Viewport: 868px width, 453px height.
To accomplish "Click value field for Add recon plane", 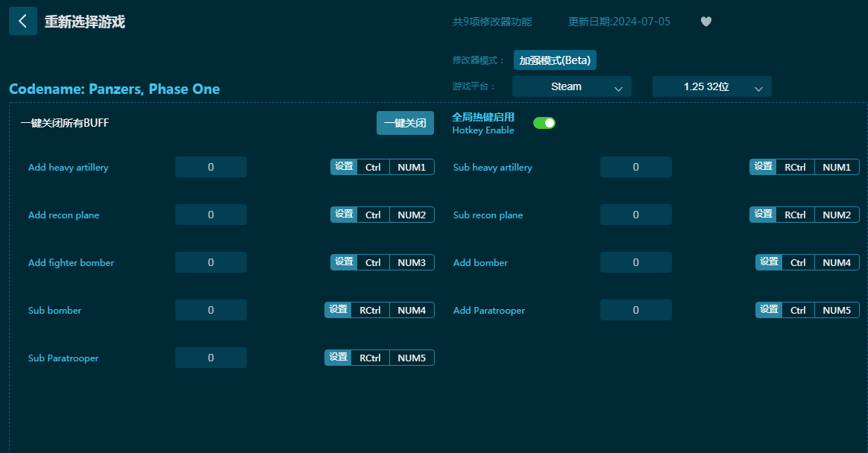I will 211,215.
